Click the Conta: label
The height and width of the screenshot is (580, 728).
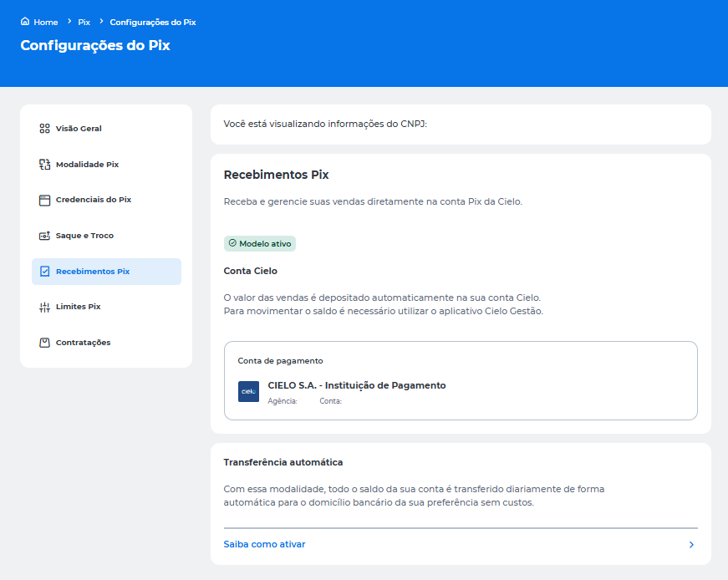click(x=331, y=401)
